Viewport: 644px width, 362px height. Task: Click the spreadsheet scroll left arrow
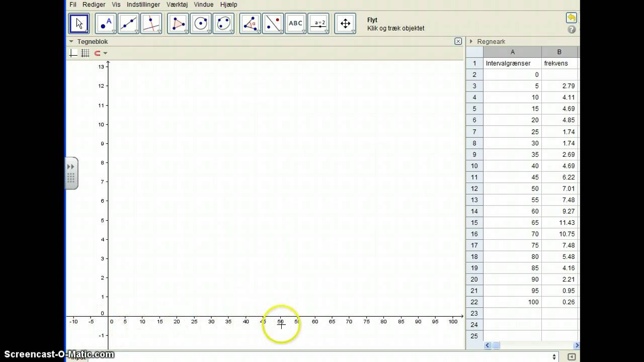click(487, 345)
